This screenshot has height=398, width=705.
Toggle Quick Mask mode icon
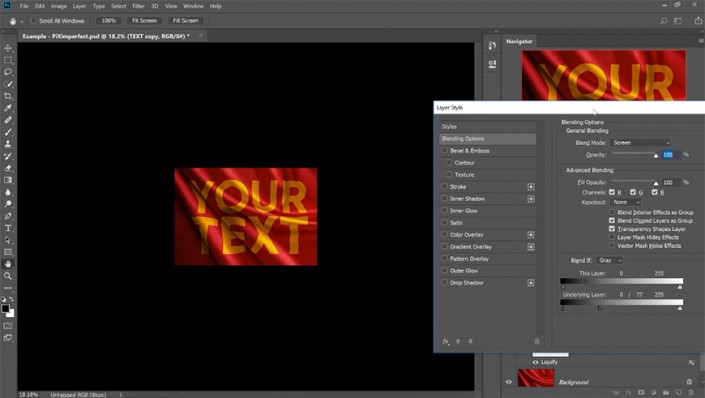[x=8, y=326]
